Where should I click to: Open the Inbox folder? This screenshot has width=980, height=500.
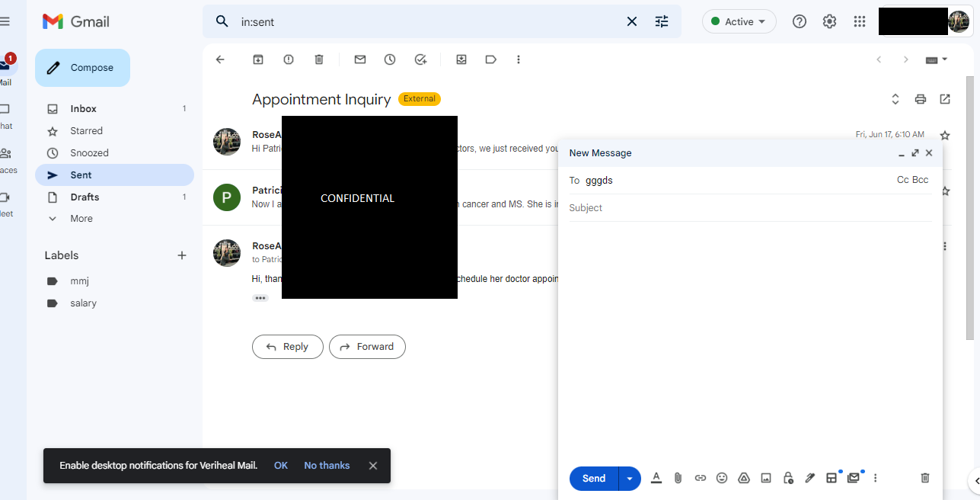click(114, 108)
